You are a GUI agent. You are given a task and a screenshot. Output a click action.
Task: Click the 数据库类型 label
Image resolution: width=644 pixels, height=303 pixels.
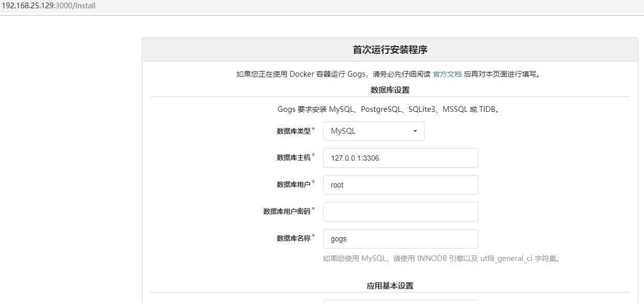(x=294, y=131)
